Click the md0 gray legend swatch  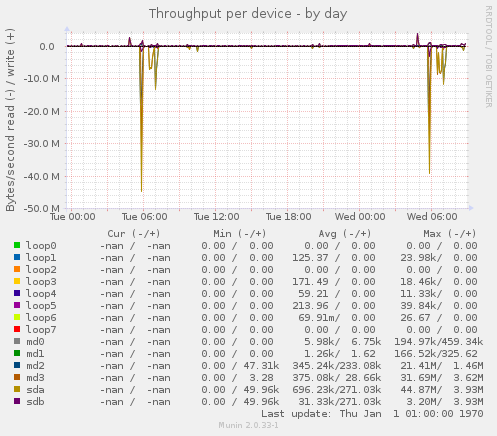pyautogui.click(x=17, y=341)
